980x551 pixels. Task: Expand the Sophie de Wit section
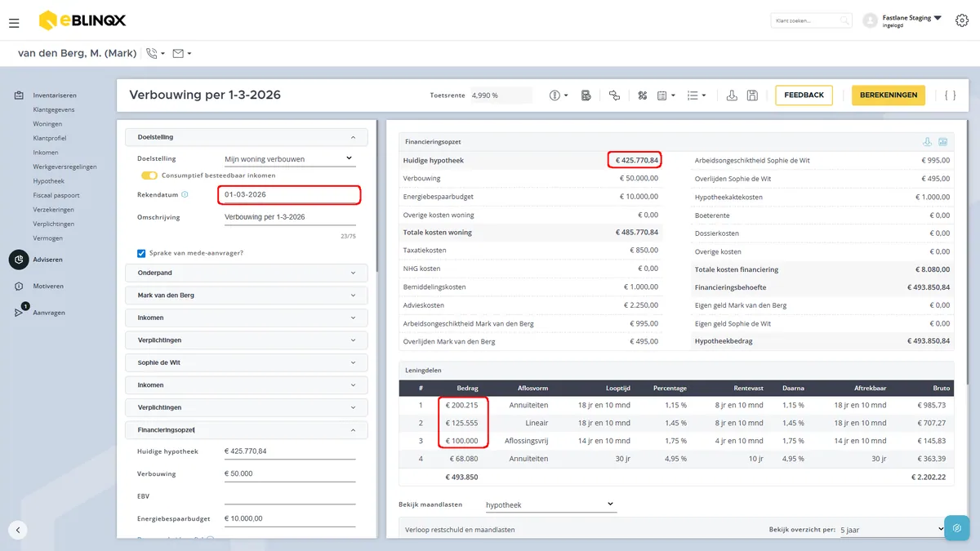tap(246, 362)
